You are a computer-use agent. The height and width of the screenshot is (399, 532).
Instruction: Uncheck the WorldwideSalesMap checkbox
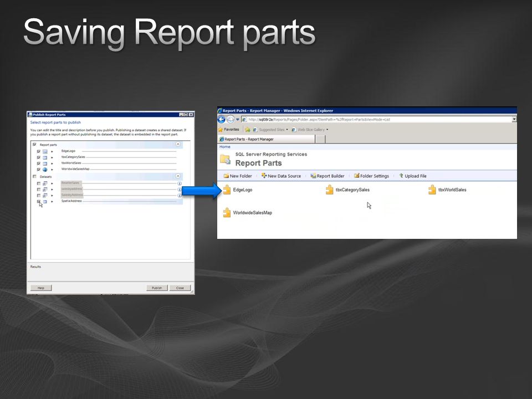click(39, 170)
